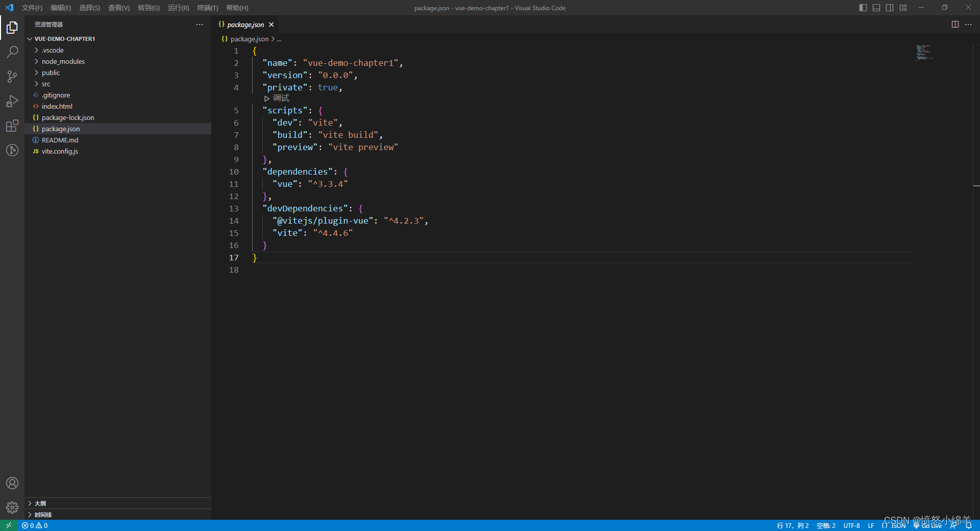980x531 pixels.
Task: Expand the 时间线 timeline section
Action: point(118,515)
